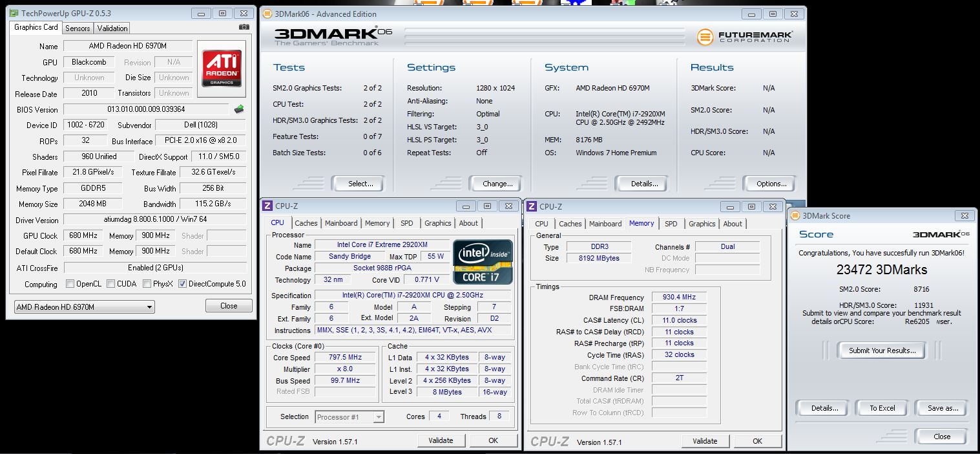Click the title icon of the CPU-Z processor window
The width and height of the screenshot is (980, 454).
(267, 206)
